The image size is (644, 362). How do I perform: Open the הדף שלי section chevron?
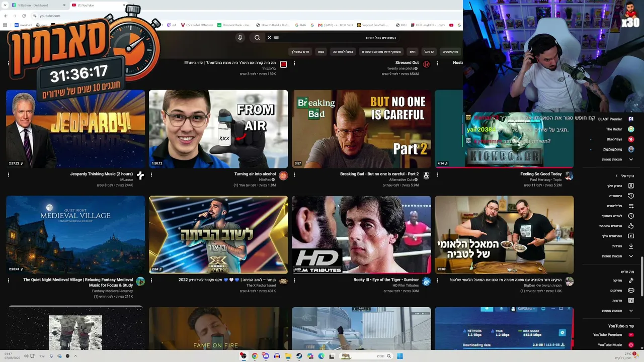point(617,175)
